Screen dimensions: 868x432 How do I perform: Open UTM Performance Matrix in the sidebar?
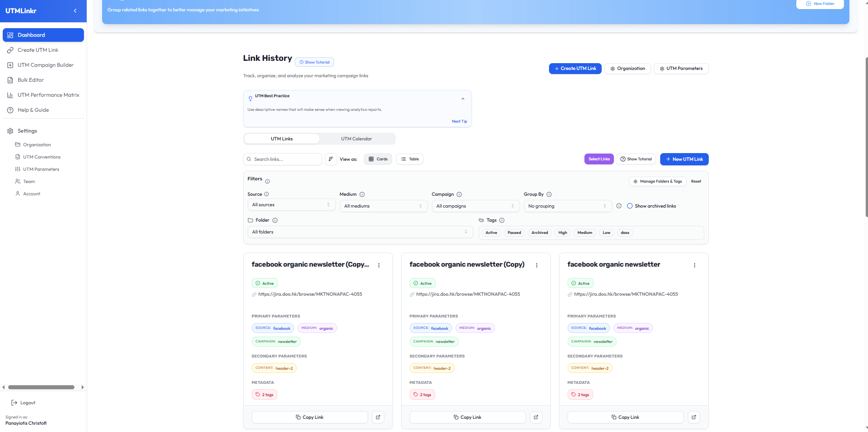43,95
